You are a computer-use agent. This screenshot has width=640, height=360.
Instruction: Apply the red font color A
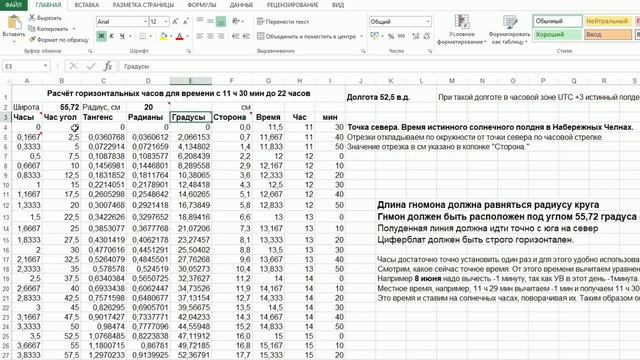pyautogui.click(x=180, y=36)
